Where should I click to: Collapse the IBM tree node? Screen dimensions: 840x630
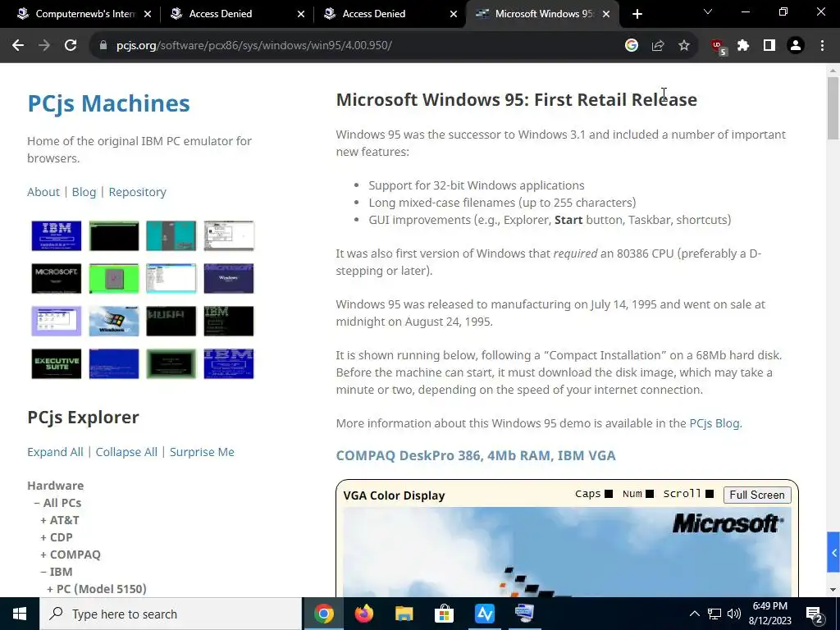[x=57, y=571]
